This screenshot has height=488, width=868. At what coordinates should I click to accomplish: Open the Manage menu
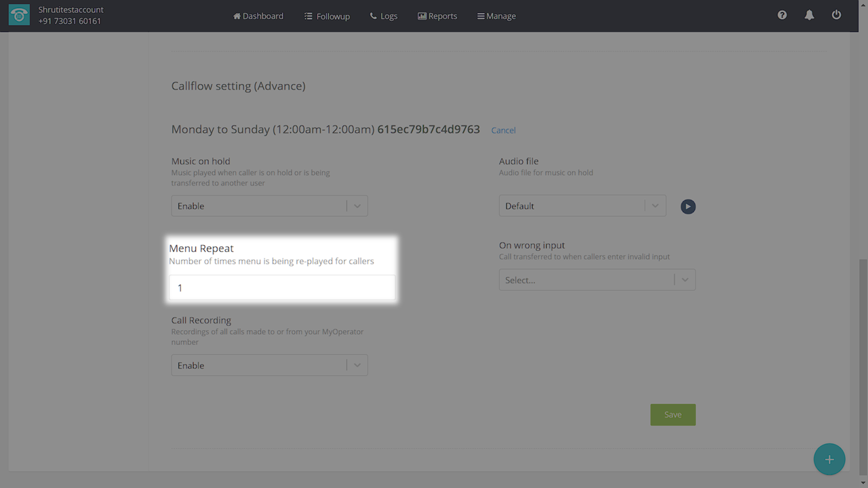[496, 16]
